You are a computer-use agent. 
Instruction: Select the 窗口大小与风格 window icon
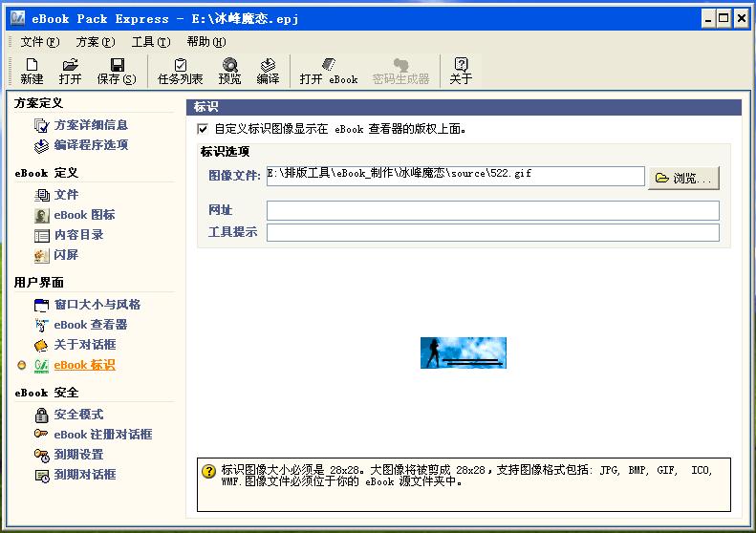click(x=42, y=305)
